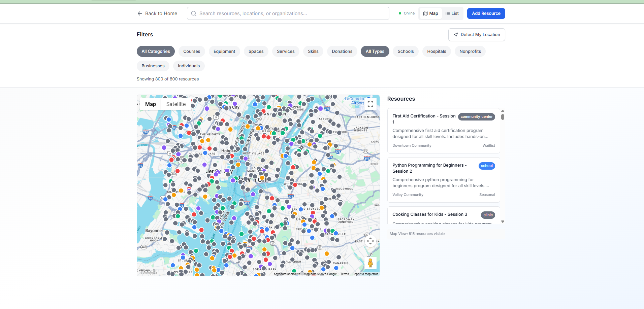The image size is (644, 309).
Task: Click the Bayonne label on the map
Action: 153,231
